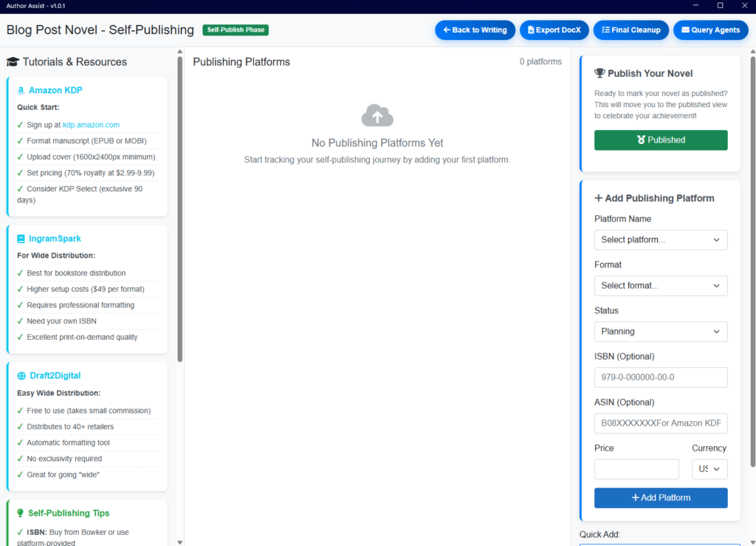This screenshot has height=546, width=756.
Task: Click the Amazon logo icon beside Amazon KDP
Action: [21, 91]
